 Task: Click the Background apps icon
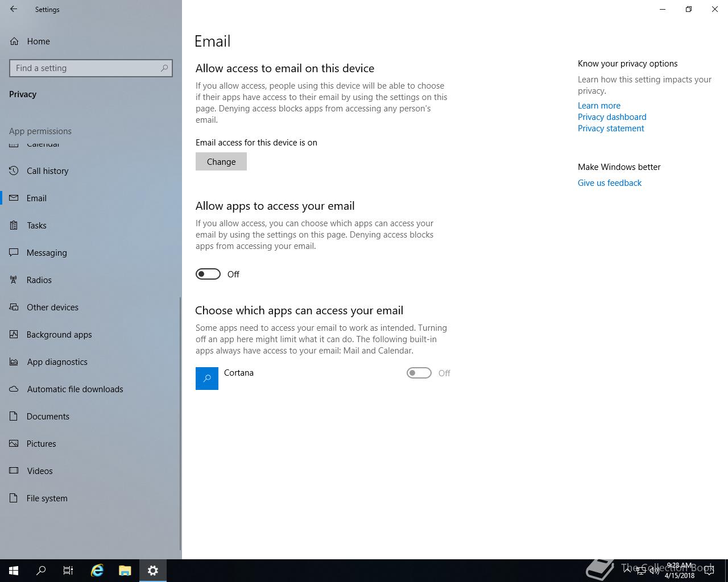point(14,334)
